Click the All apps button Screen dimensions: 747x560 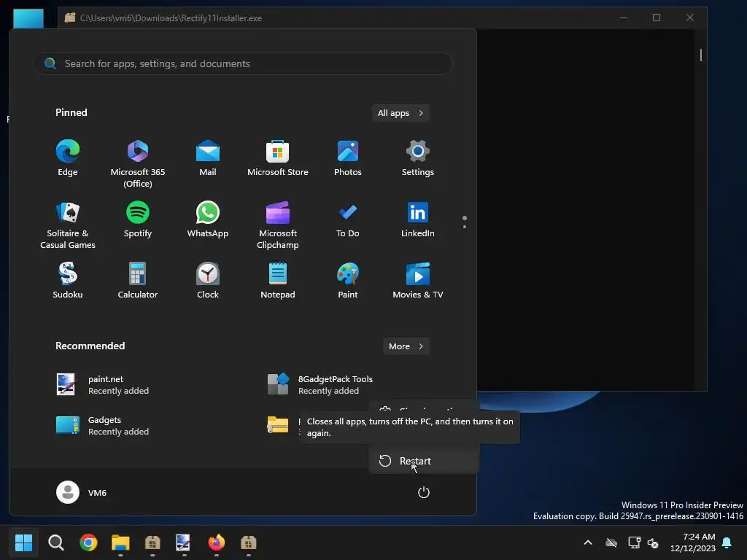pyautogui.click(x=400, y=113)
